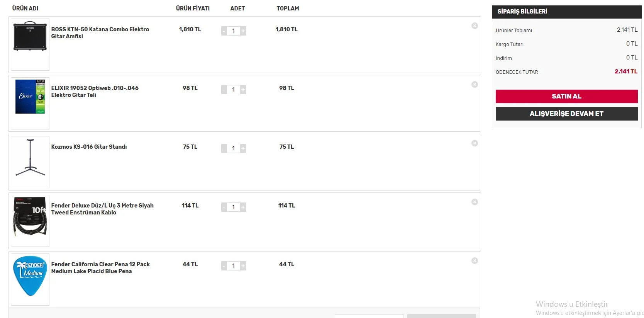View the Elixir strings product thumbnail
The image size is (644, 318).
(x=30, y=97)
